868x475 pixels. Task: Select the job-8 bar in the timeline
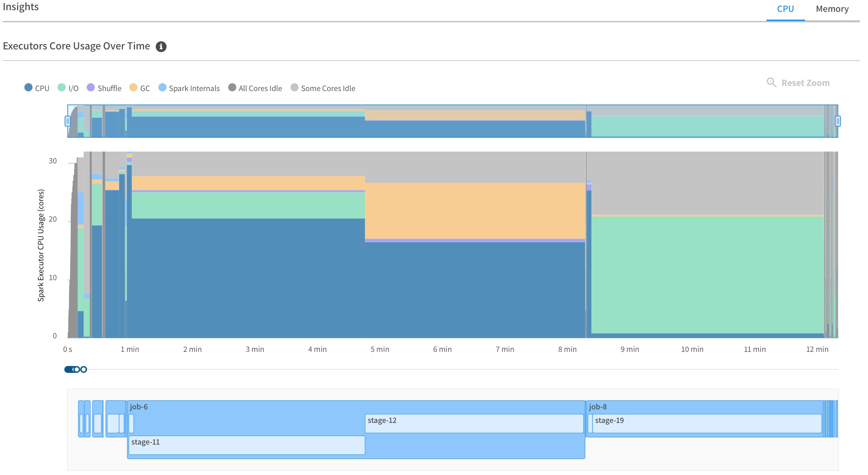(704, 407)
